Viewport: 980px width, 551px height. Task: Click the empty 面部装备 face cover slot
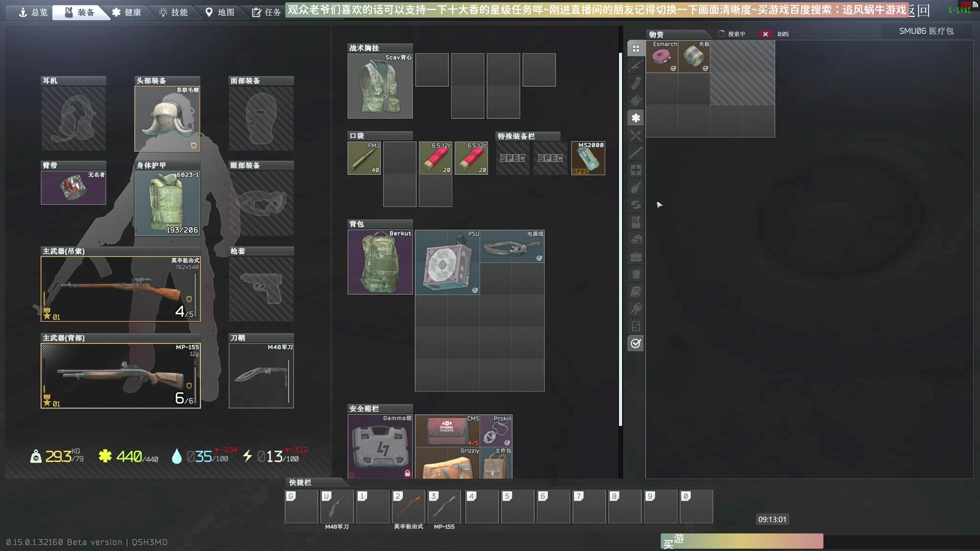pyautogui.click(x=261, y=119)
